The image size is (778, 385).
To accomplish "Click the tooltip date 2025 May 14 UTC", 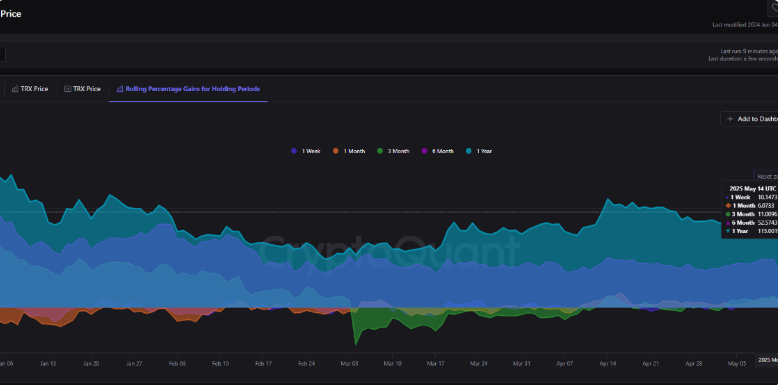I will pos(753,189).
